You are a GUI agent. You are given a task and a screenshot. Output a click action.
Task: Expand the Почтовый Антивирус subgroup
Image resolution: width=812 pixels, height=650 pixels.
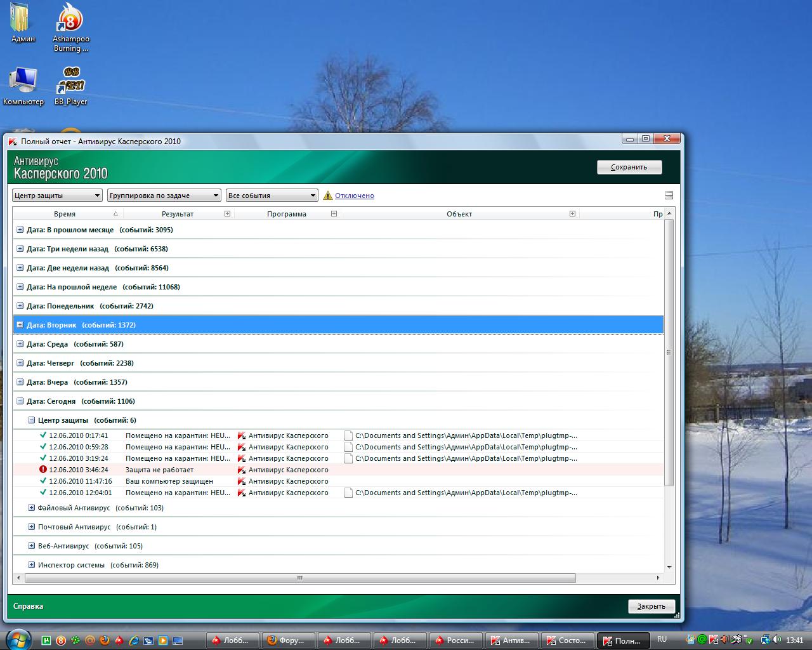[x=32, y=527]
